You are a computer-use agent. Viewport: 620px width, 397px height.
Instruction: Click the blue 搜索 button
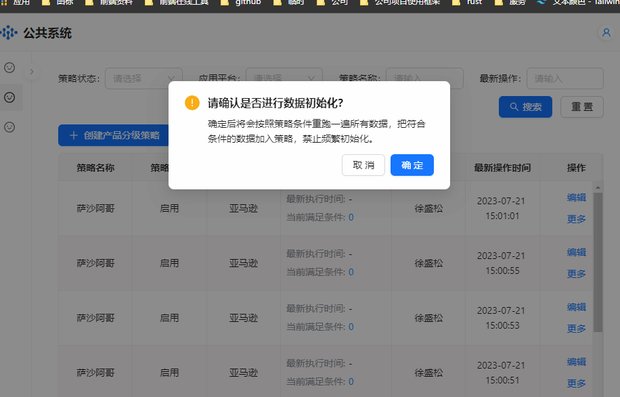coord(525,107)
